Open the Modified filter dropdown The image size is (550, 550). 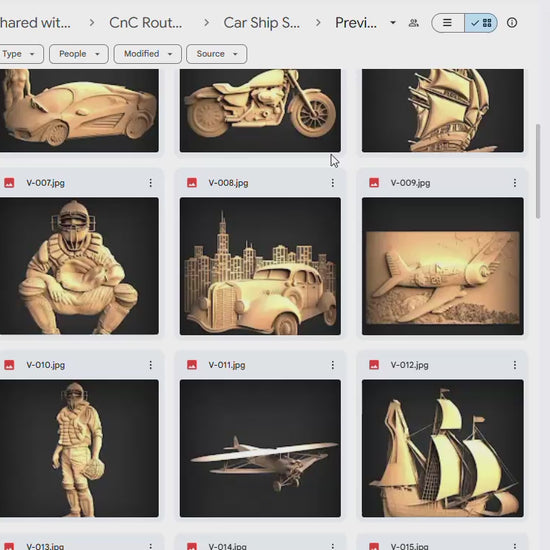(148, 54)
